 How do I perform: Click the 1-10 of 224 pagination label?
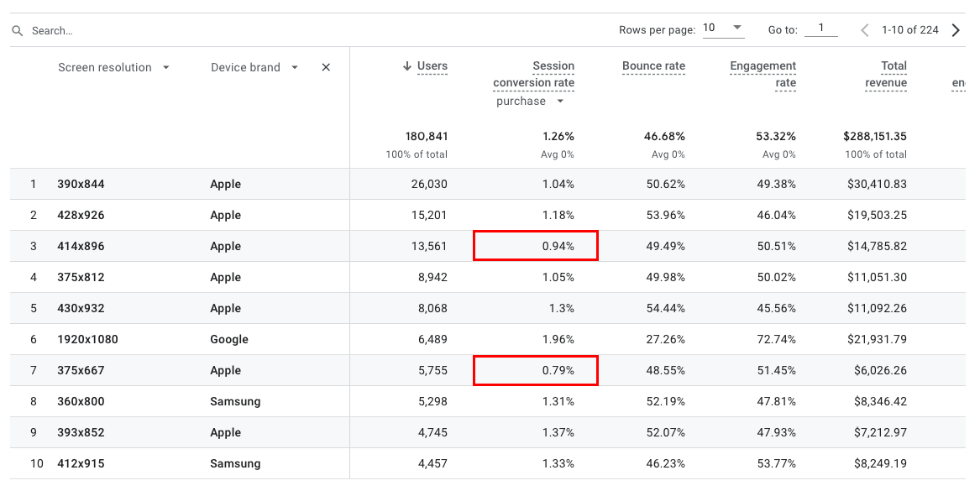tap(910, 30)
